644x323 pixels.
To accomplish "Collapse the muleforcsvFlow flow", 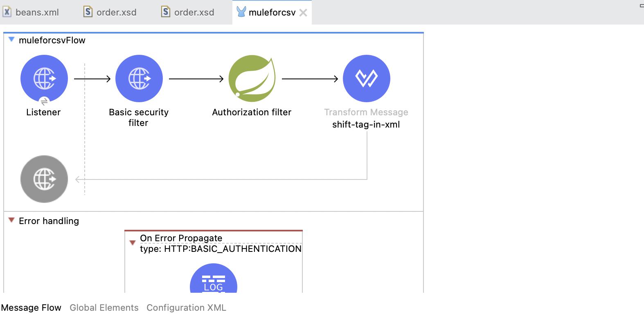I will pos(11,40).
